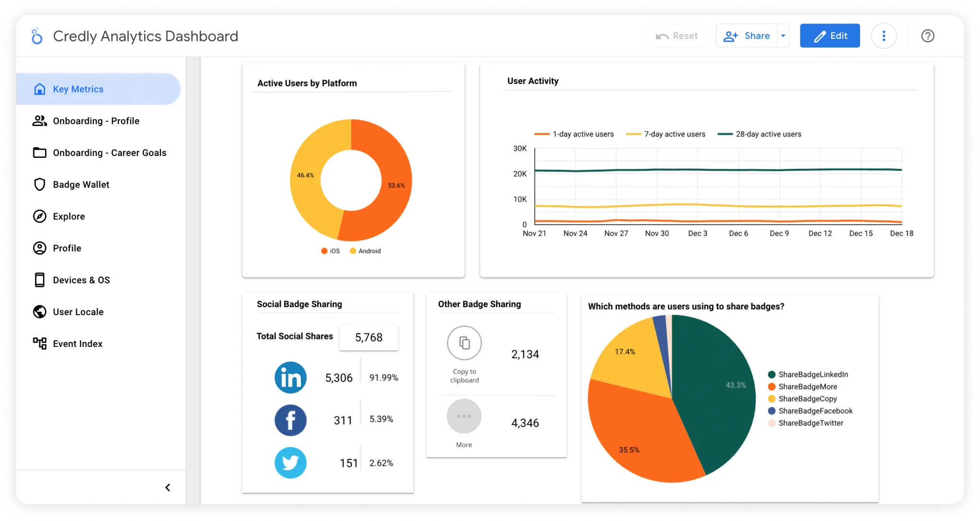Click the Reset label
Screen dimensions: 980x521
tap(685, 36)
